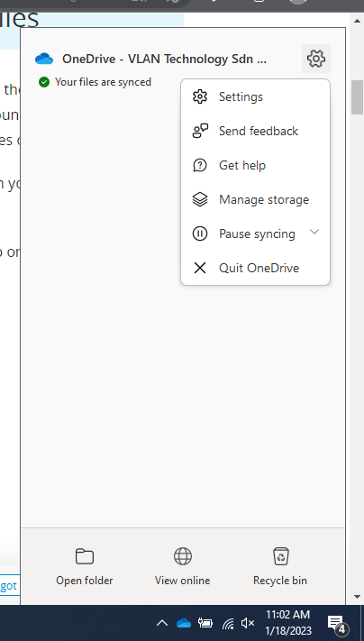Click the green synced checkmark icon
The height and width of the screenshot is (641, 364).
tap(44, 82)
